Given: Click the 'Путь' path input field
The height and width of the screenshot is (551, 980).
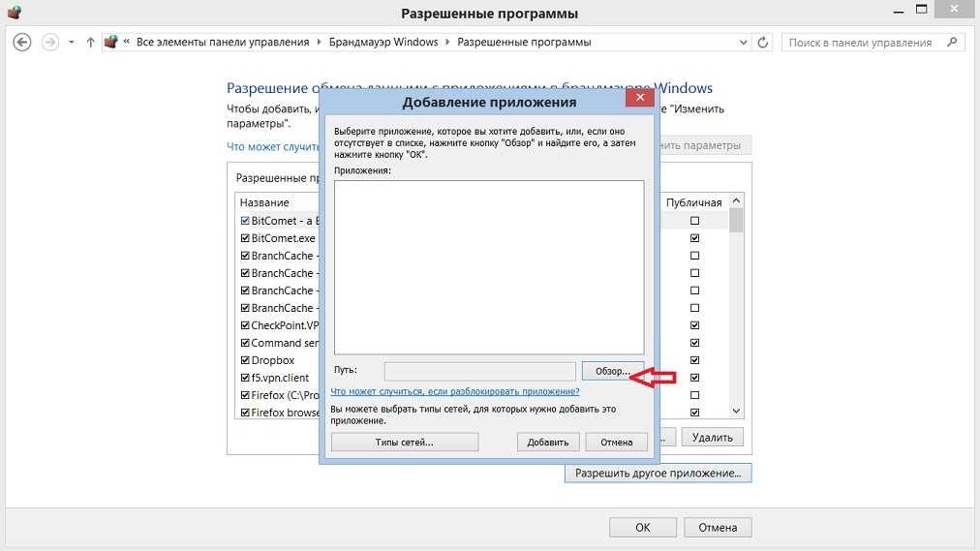Looking at the screenshot, I should (x=479, y=371).
